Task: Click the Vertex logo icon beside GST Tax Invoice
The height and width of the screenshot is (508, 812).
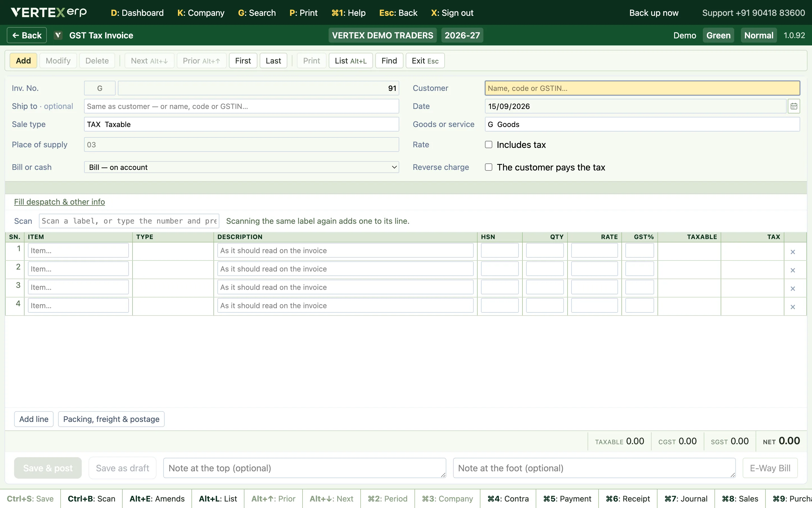Action: (58, 35)
